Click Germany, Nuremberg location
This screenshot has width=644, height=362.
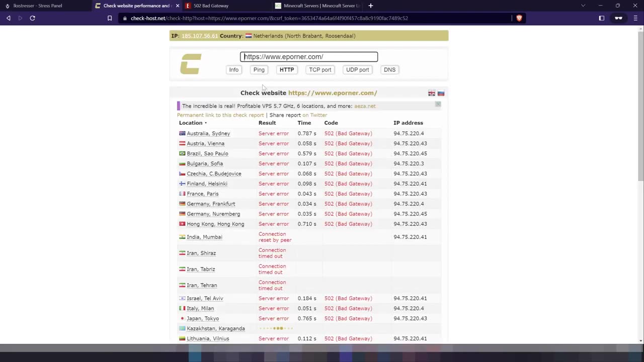[x=213, y=214]
